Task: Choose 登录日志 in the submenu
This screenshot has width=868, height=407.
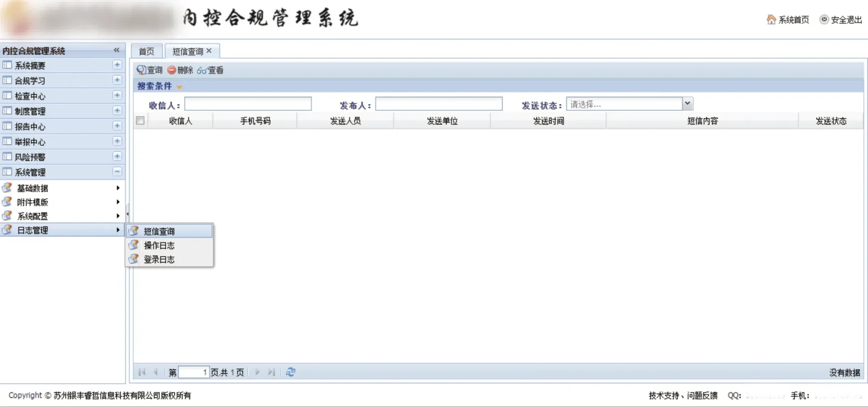Action: click(159, 259)
